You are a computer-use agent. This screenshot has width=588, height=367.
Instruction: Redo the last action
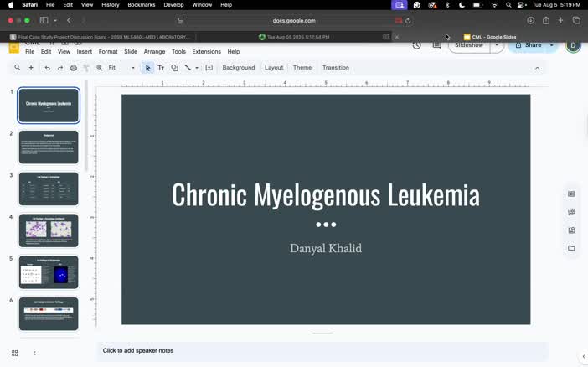coord(60,68)
